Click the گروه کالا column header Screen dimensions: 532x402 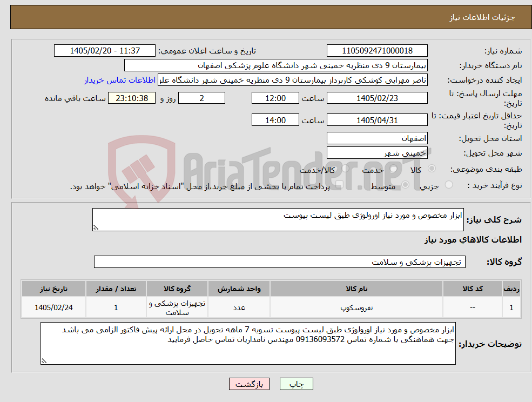pyautogui.click(x=177, y=289)
